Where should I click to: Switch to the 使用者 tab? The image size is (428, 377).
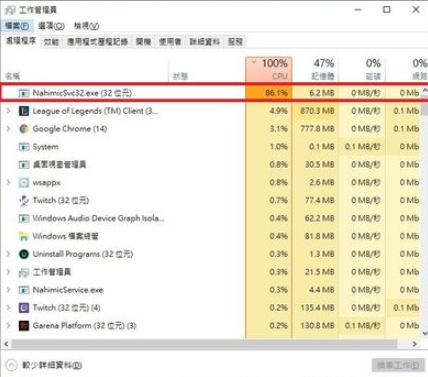click(170, 42)
